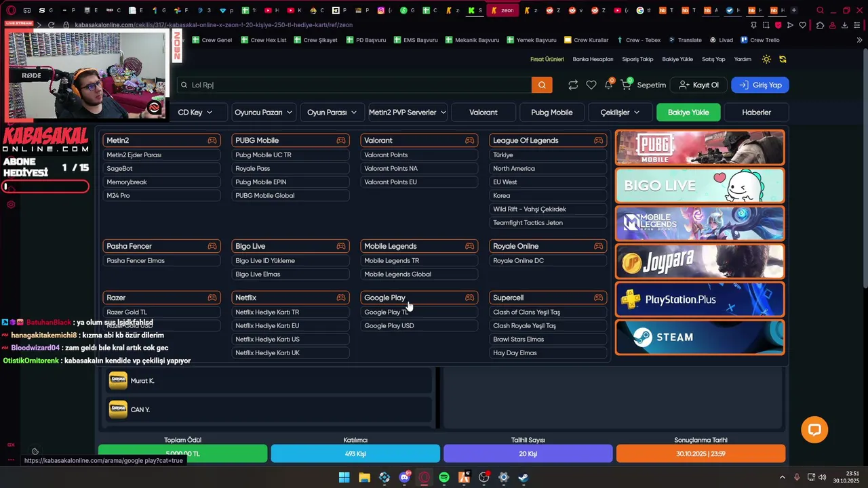This screenshot has width=868, height=488.
Task: Open the PUBG Mobile banner thumbnail
Action: click(x=700, y=147)
